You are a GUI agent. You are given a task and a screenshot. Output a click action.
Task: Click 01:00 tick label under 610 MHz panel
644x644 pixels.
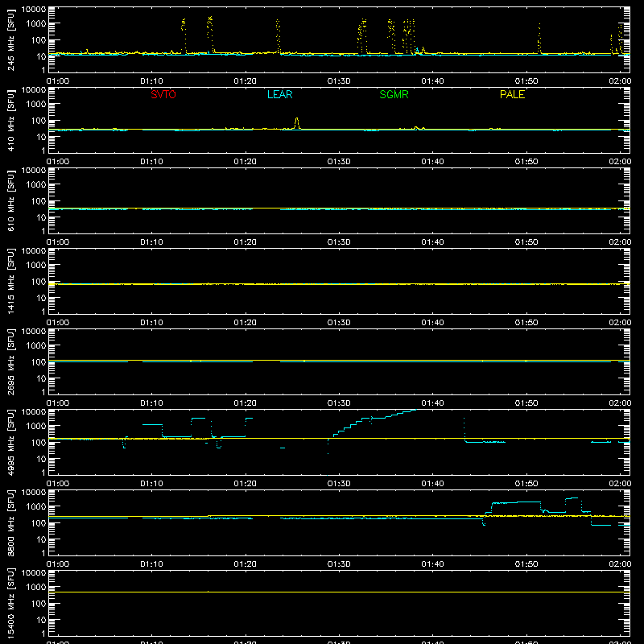tap(58, 242)
